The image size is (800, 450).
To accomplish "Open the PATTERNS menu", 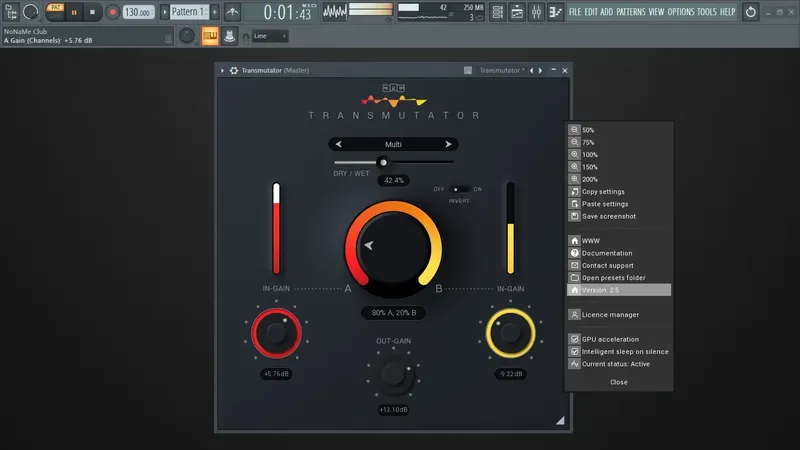I will tap(631, 12).
